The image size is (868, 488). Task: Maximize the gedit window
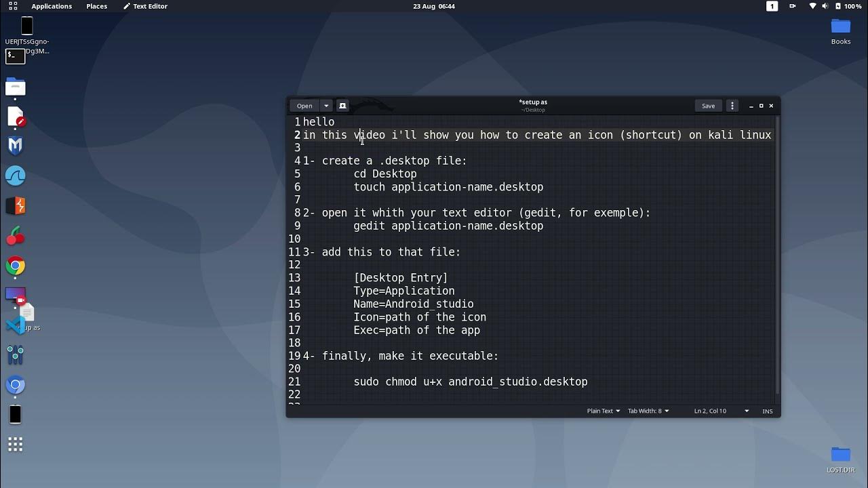[x=761, y=106]
